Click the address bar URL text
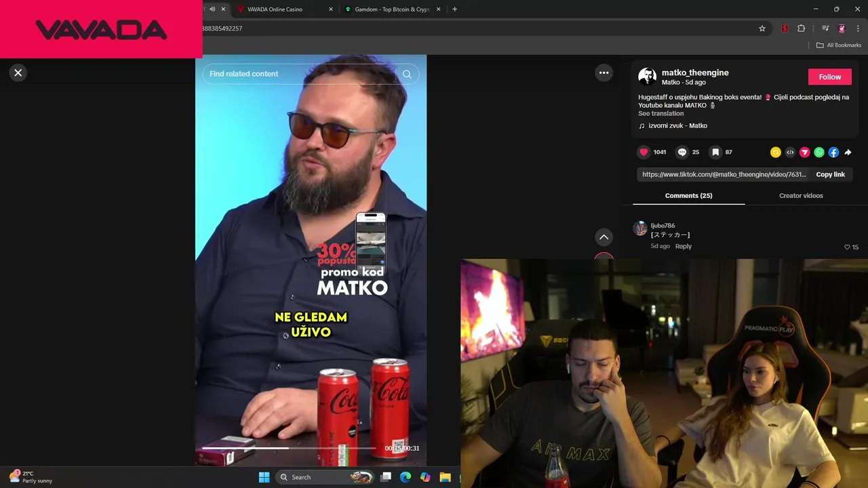The image size is (868, 488). click(222, 28)
